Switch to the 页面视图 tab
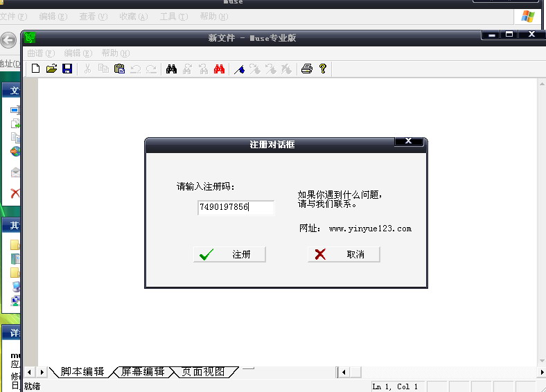The image size is (546, 392). click(203, 372)
